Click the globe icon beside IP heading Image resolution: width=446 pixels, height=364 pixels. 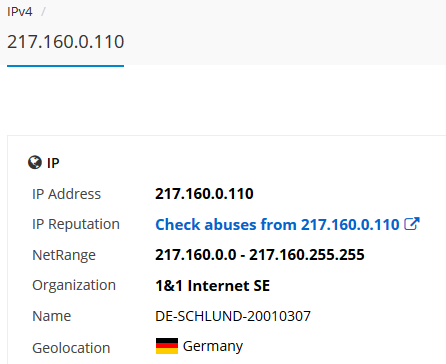(35, 163)
